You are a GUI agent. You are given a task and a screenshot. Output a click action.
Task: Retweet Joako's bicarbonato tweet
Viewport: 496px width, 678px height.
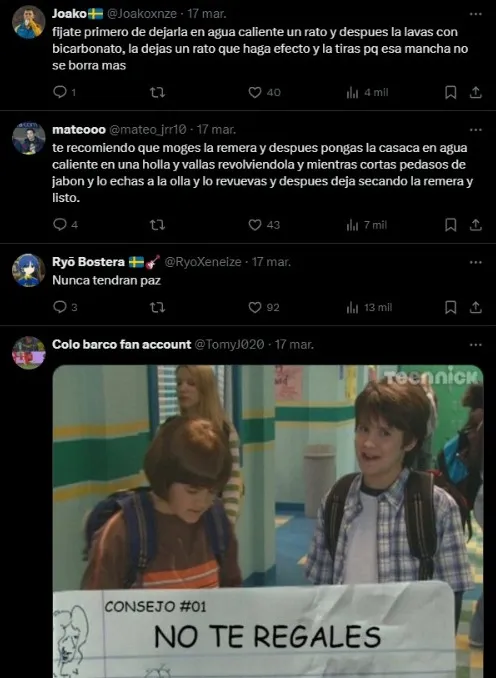pos(157,92)
